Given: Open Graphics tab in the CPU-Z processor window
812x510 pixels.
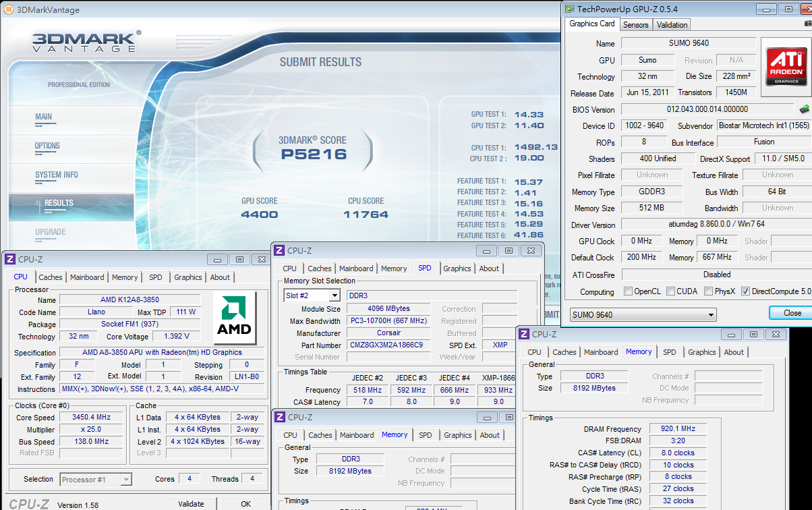Looking at the screenshot, I should click(187, 277).
